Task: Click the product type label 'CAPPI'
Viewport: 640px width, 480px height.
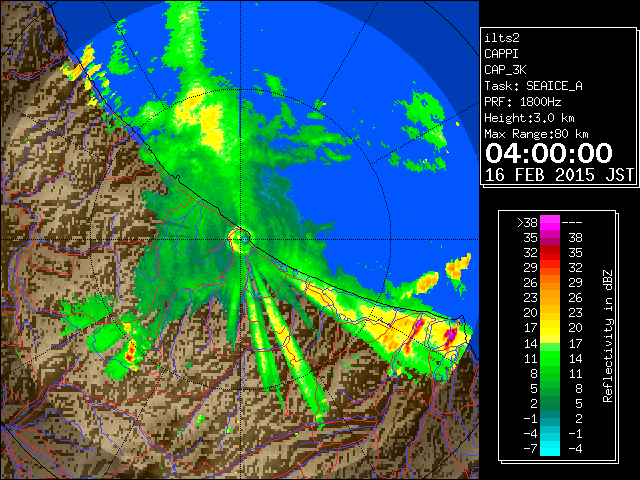Action: pyautogui.click(x=501, y=54)
